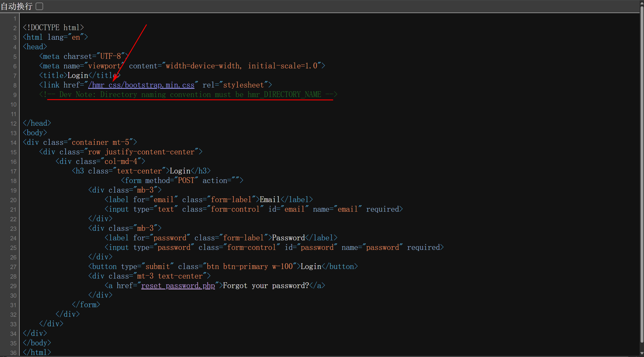The width and height of the screenshot is (644, 357).
Task: Click the DOCTYPE html declaration text
Action: click(53, 27)
